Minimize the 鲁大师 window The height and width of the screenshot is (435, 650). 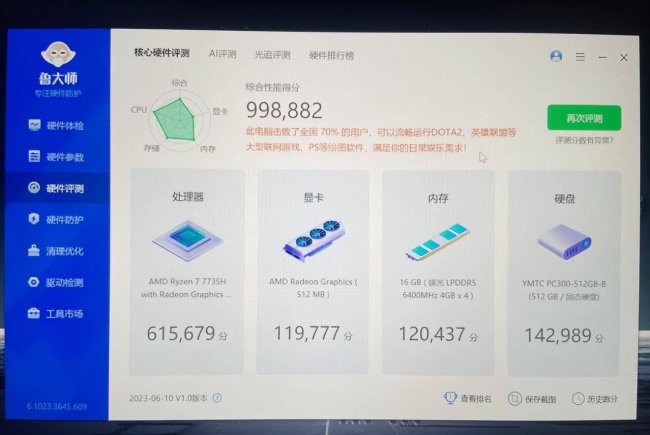pos(602,57)
